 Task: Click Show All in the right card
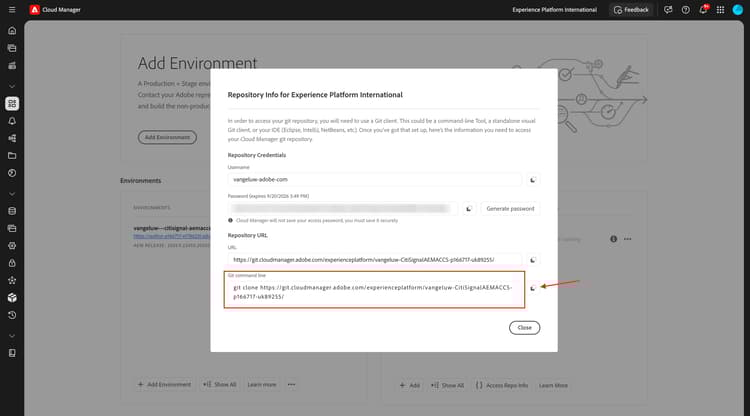pyautogui.click(x=447, y=385)
